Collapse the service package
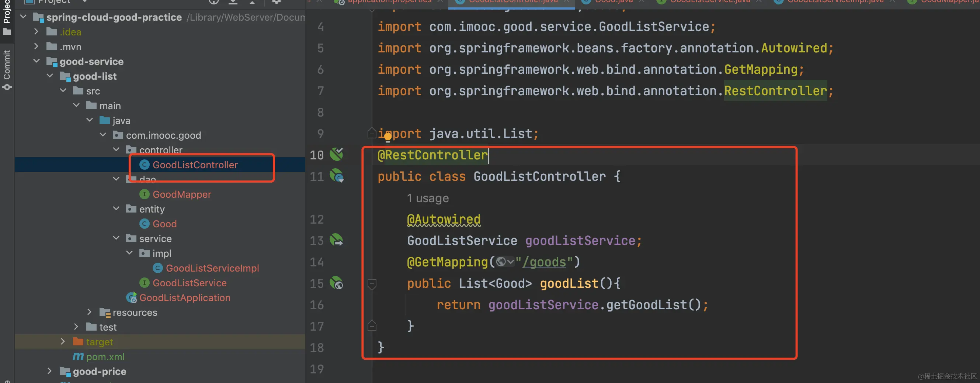Viewport: 980px width, 383px height. [117, 238]
